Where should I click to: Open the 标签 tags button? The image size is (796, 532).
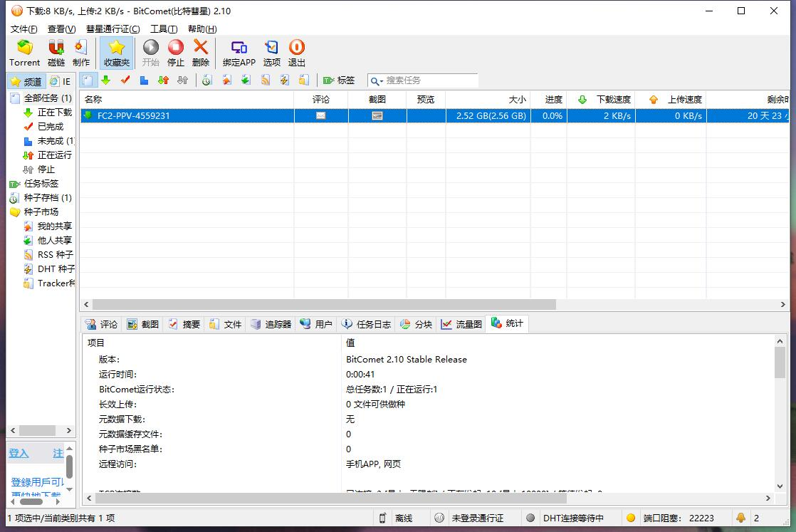point(339,80)
